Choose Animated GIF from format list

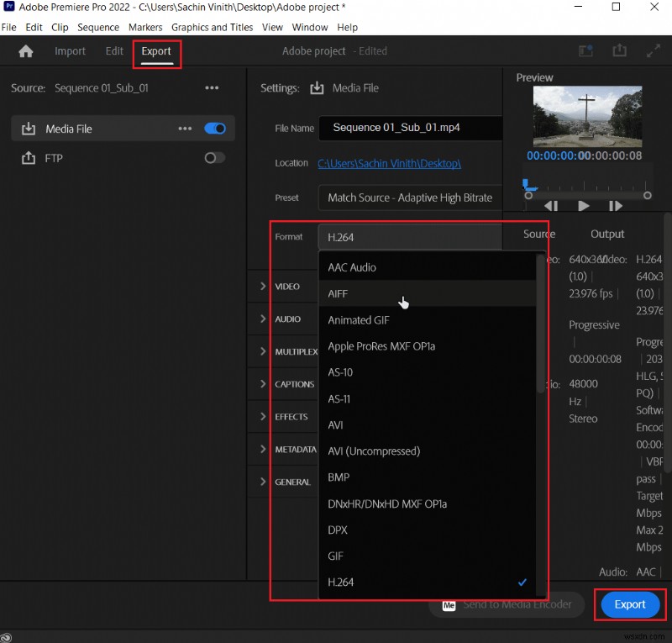pos(359,320)
